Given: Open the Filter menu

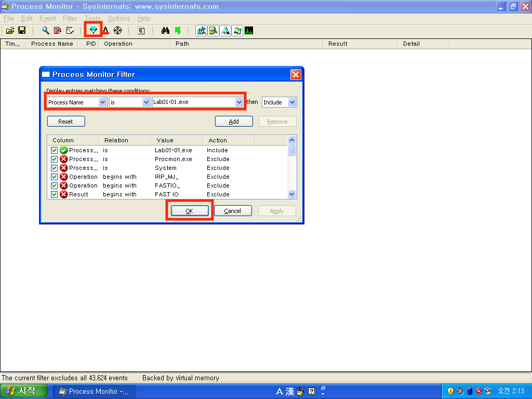Looking at the screenshot, I should pos(70,18).
